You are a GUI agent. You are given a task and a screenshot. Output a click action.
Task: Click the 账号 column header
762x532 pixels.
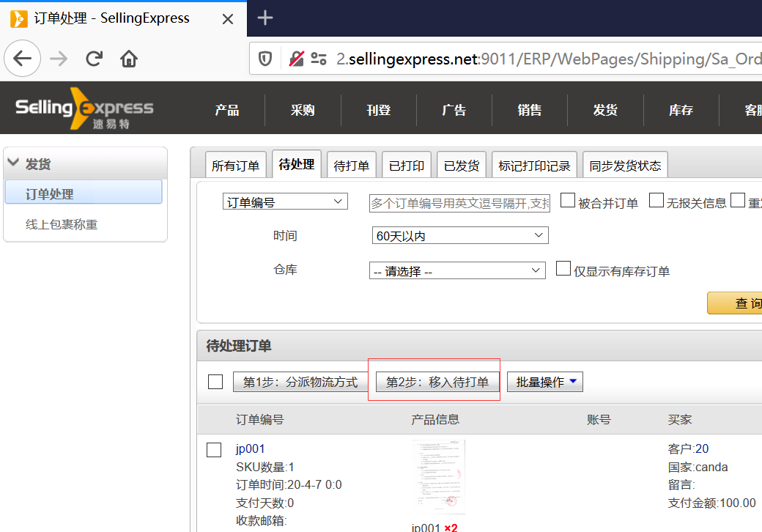(x=598, y=419)
